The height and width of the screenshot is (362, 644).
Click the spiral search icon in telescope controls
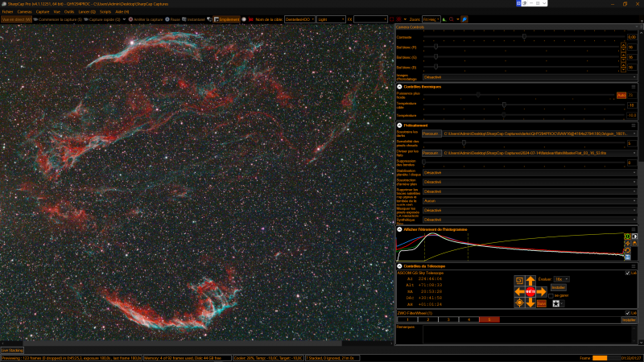point(519,281)
